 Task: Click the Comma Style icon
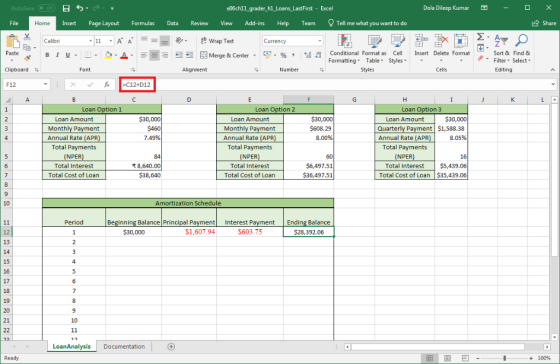pos(293,55)
